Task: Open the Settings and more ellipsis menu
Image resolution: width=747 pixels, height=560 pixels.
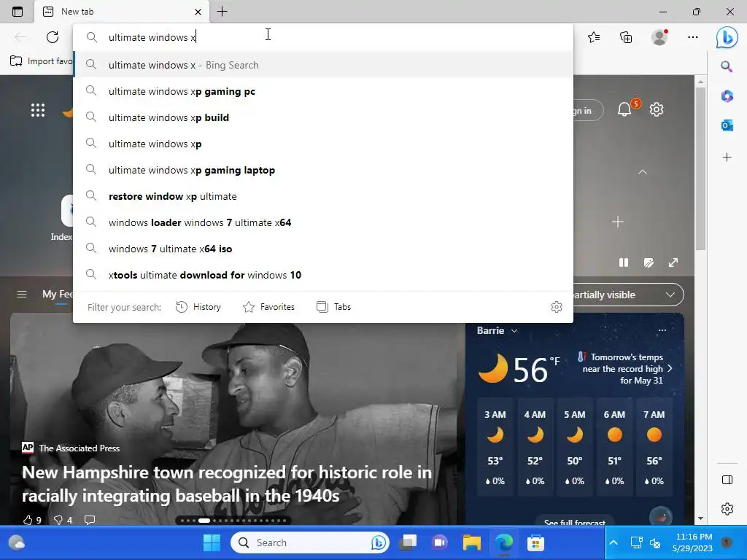Action: coord(693,37)
